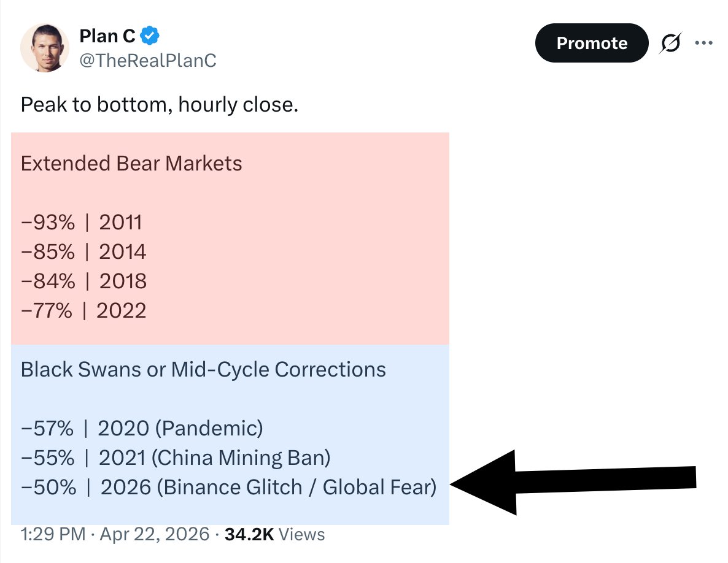Click the black arrow graphic
The height and width of the screenshot is (563, 728).
(573, 482)
